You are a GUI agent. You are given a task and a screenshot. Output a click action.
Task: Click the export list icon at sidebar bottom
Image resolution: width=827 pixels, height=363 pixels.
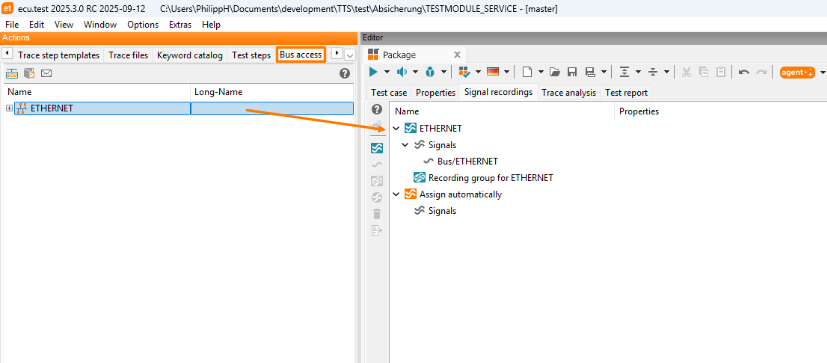click(377, 230)
